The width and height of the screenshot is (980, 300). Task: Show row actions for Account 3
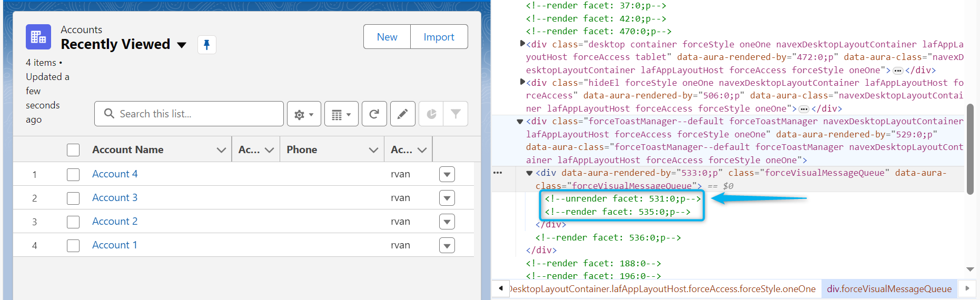447,198
